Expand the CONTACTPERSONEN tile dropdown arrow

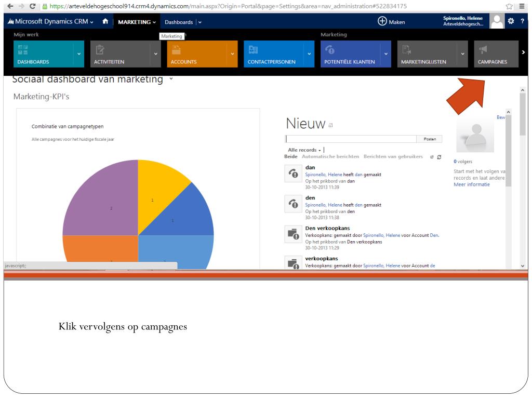point(309,54)
